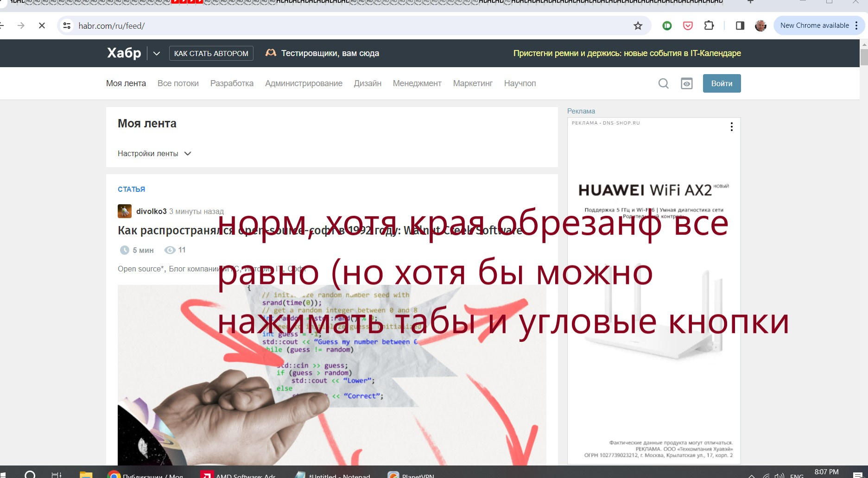Open Task View on the taskbar
Image resolution: width=868 pixels, height=478 pixels.
[x=56, y=475]
